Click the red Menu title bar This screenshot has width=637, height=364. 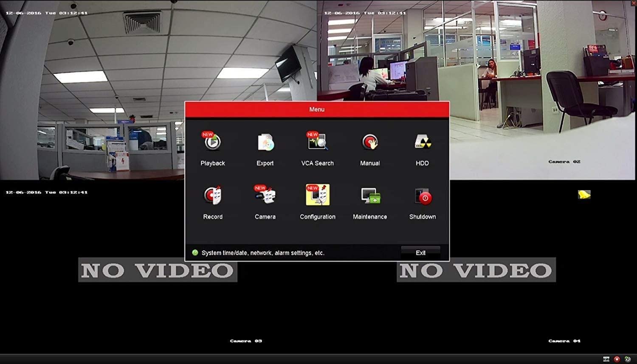[317, 109]
